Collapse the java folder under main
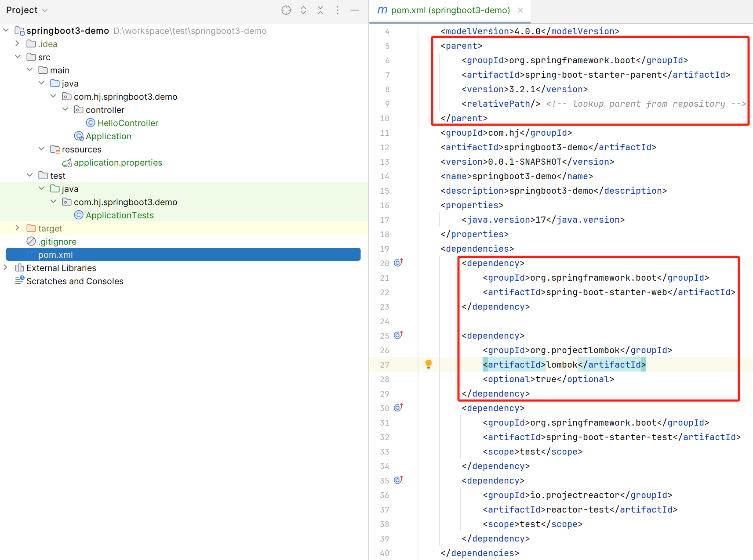The width and height of the screenshot is (753, 560). click(x=41, y=83)
